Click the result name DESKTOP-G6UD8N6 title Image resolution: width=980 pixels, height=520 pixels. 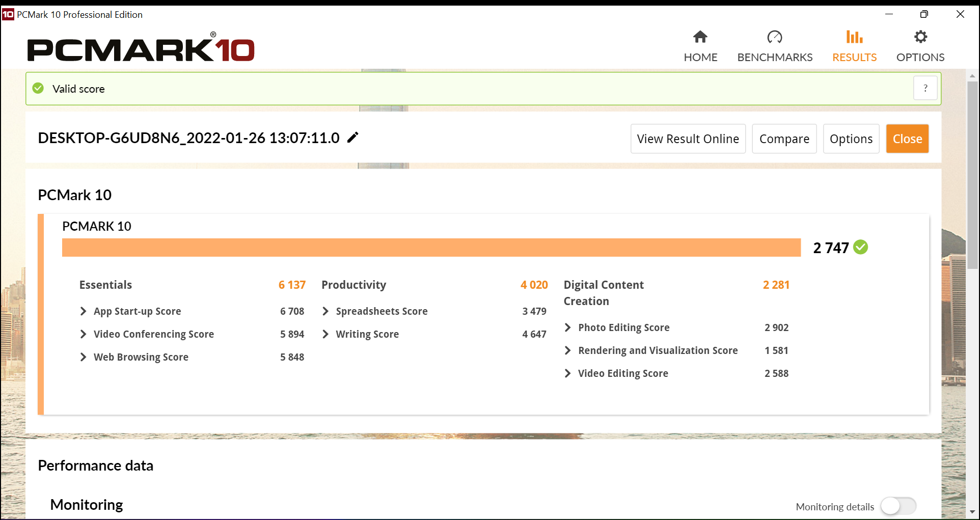[188, 138]
